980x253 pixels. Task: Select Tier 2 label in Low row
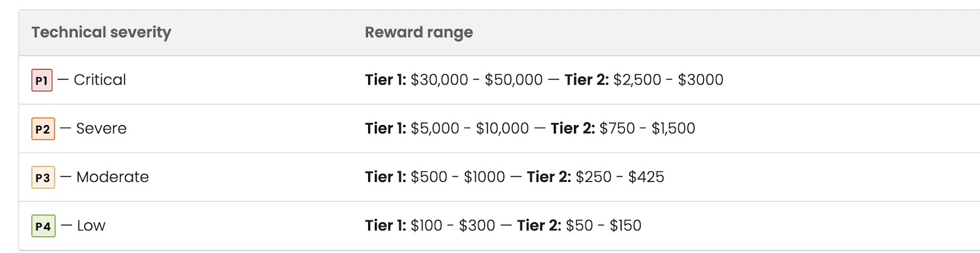coord(539,225)
